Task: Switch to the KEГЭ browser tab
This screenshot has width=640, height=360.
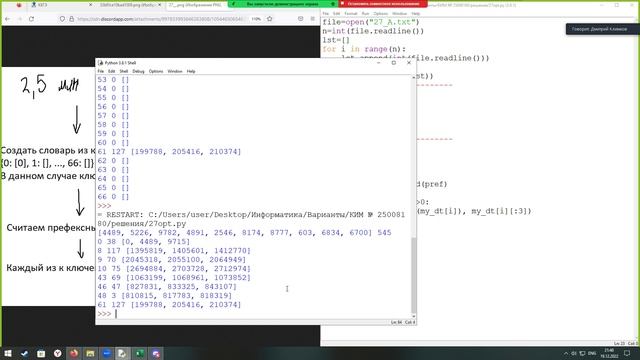Action: (61, 5)
